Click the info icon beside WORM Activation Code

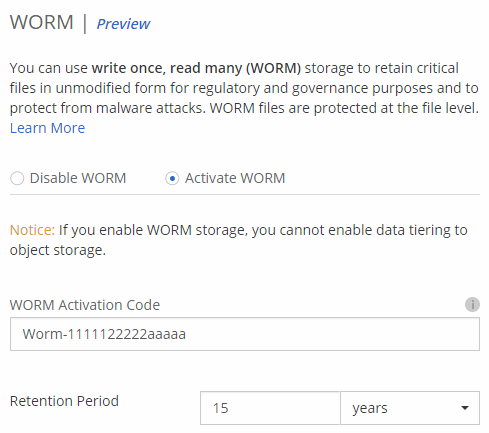click(472, 304)
